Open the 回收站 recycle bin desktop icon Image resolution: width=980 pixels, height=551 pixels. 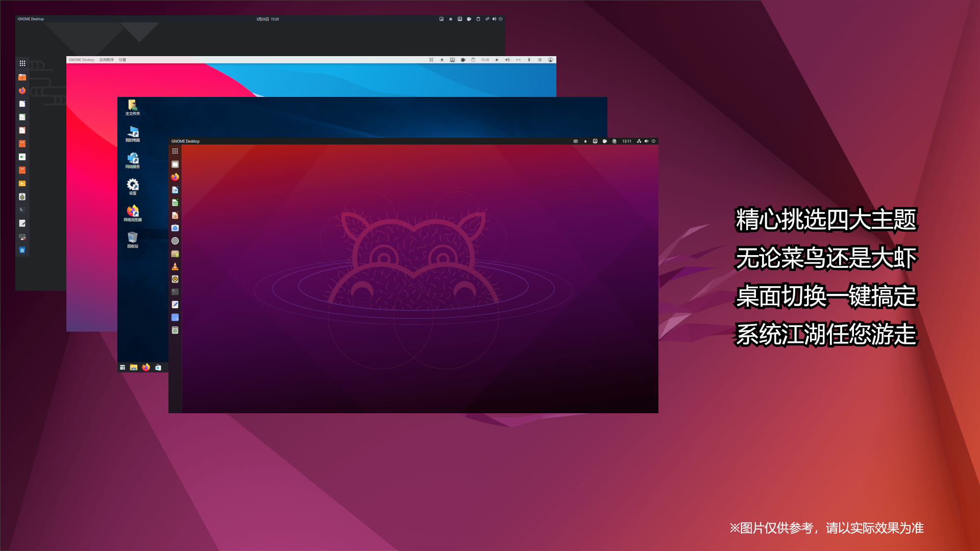coord(133,240)
